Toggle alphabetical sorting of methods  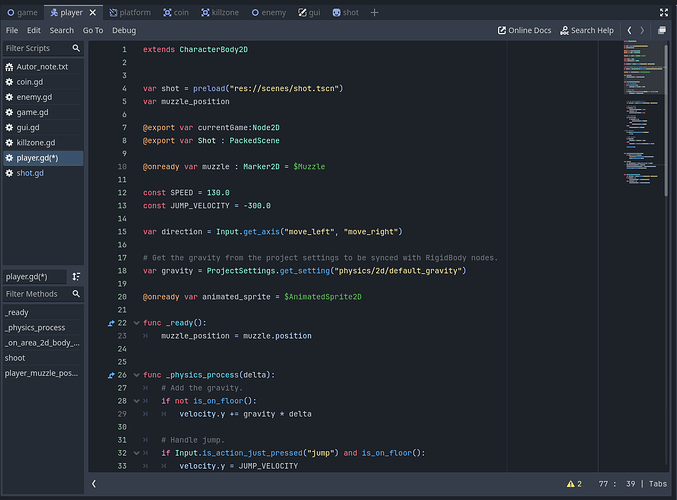[76, 276]
